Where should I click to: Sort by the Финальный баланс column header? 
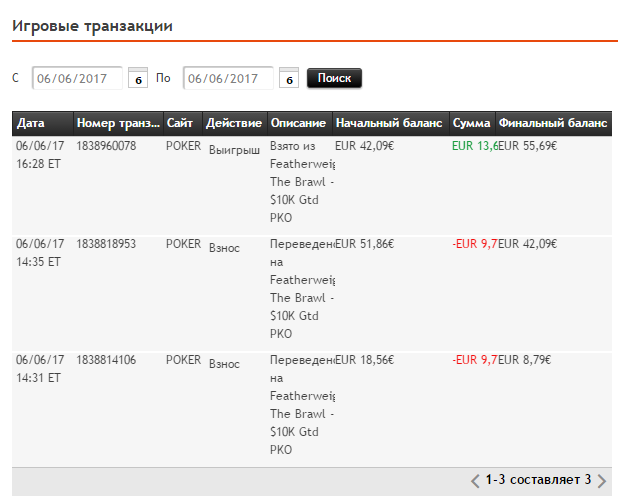pyautogui.click(x=553, y=123)
